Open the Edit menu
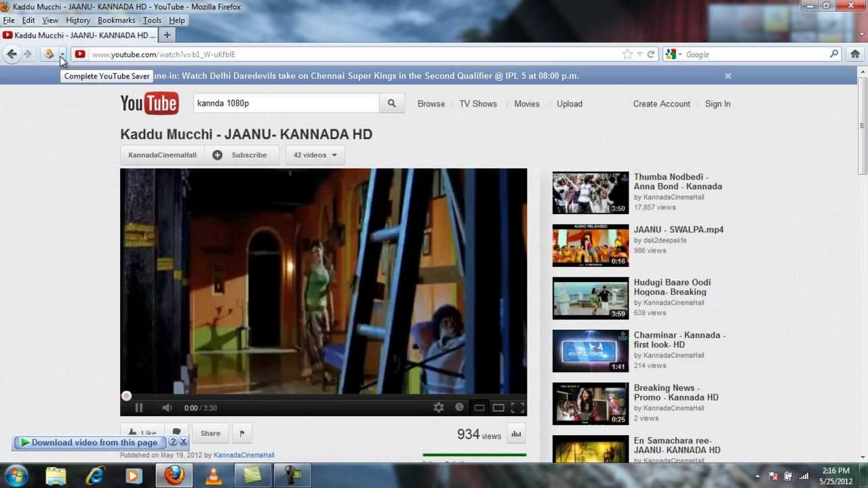 point(28,20)
